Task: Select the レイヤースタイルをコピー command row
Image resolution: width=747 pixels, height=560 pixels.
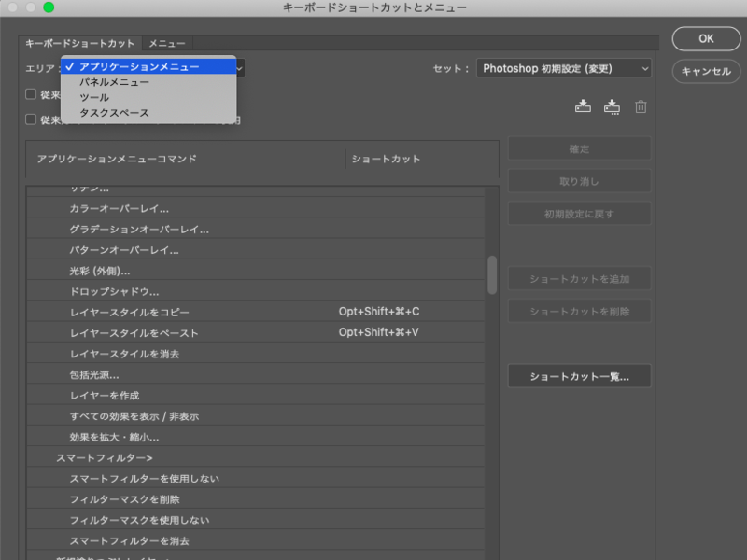Action: pyautogui.click(x=134, y=312)
